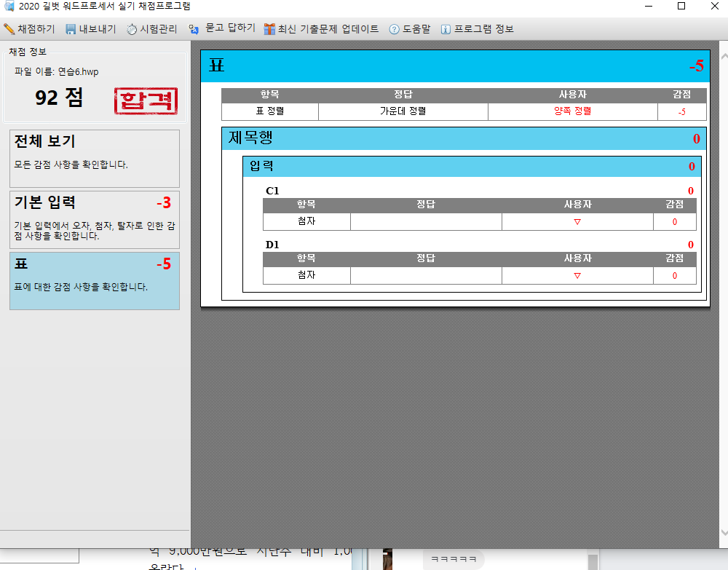Viewport: 728px width, 570px height.
Task: Select the 기본 입력 category panel
Action: [x=95, y=220]
